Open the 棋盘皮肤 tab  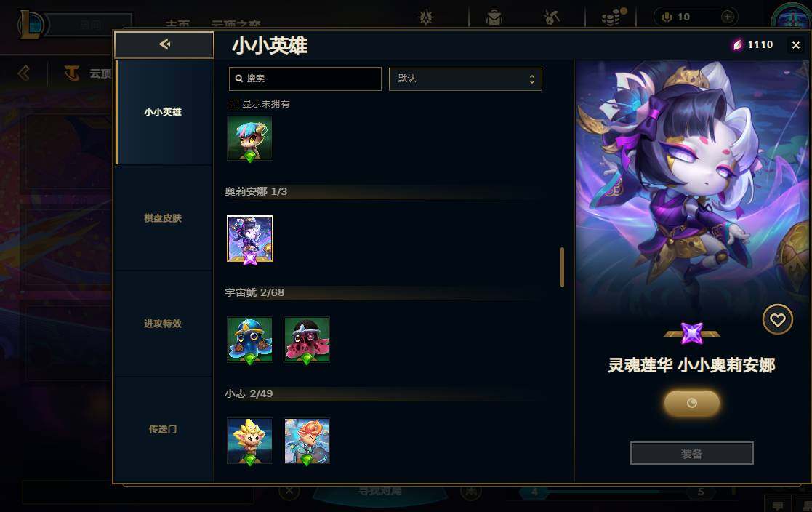pos(163,218)
